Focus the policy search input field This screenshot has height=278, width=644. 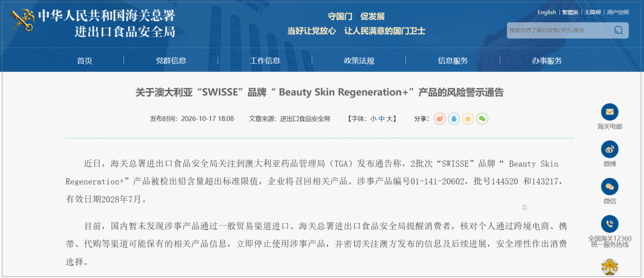pyautogui.click(x=560, y=30)
